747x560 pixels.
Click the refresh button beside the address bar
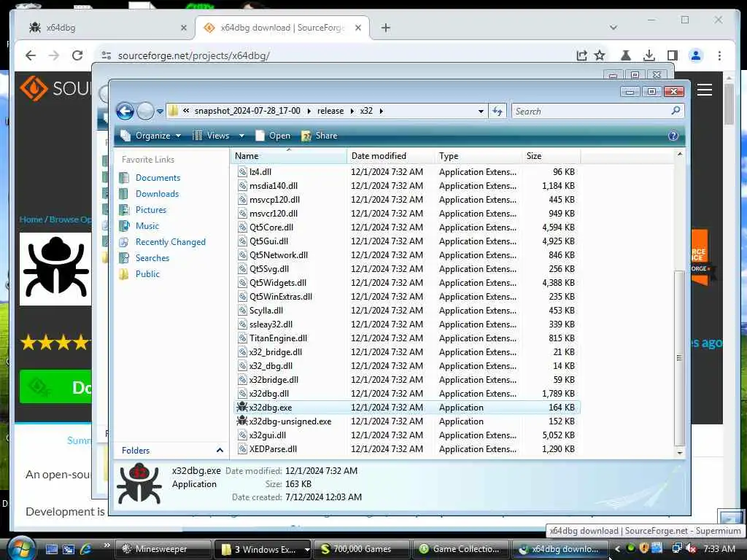pos(498,111)
